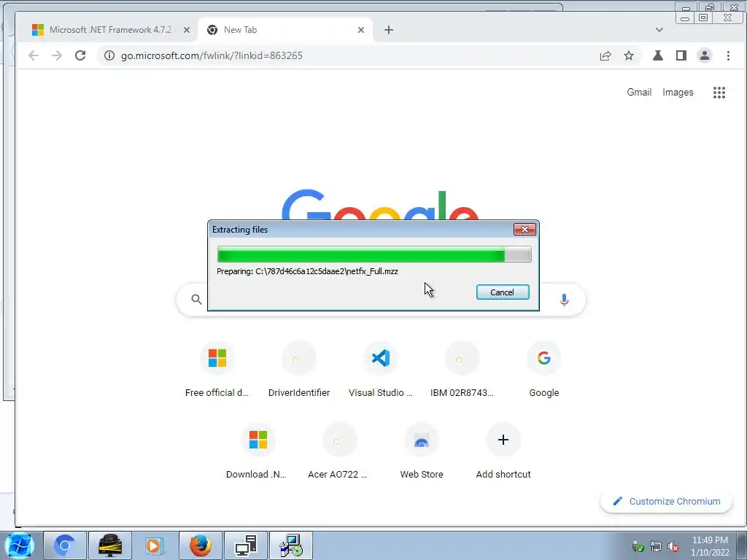Expand the tab search chevron
This screenshot has height=560, width=747.
tap(659, 30)
